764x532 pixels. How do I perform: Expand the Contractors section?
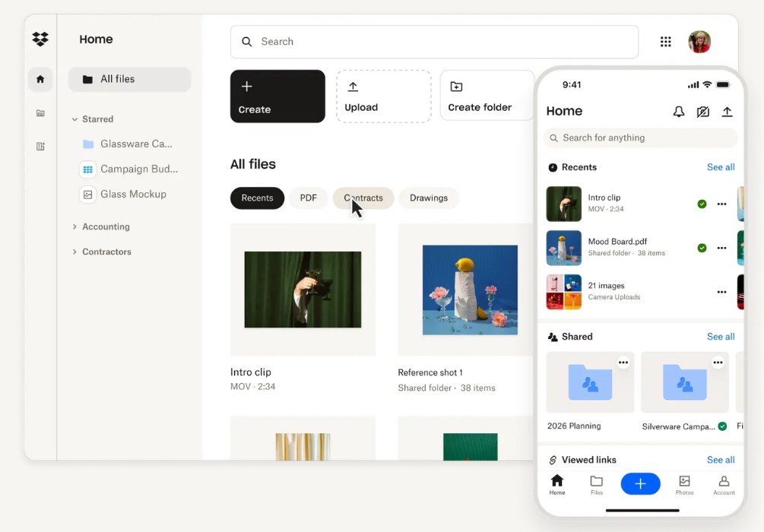[74, 252]
